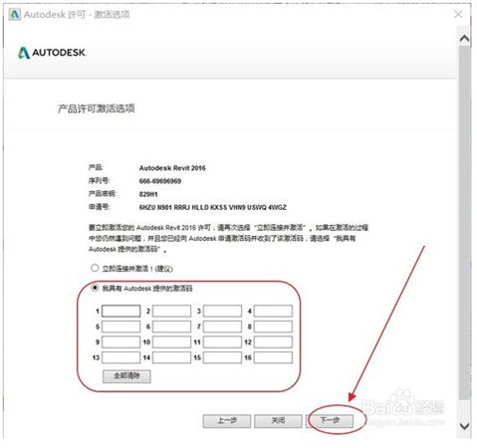
Task: Click the 产品许可激活选项 heading
Action: (97, 109)
